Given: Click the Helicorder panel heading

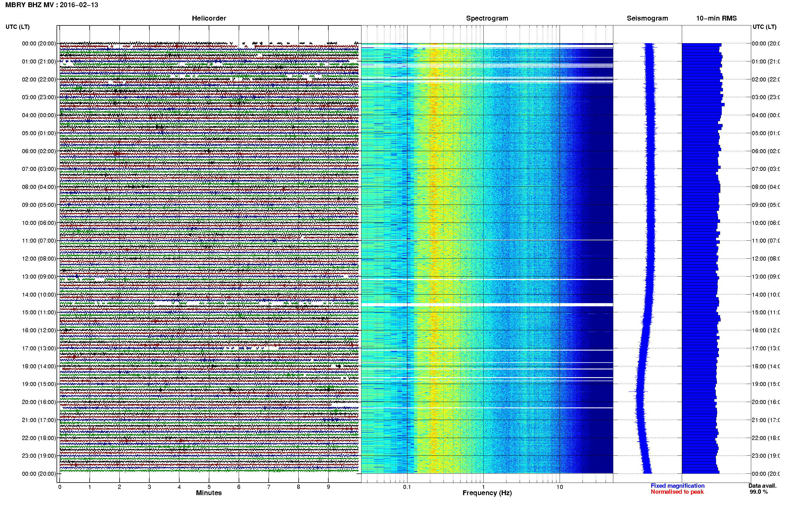Looking at the screenshot, I should [x=209, y=18].
